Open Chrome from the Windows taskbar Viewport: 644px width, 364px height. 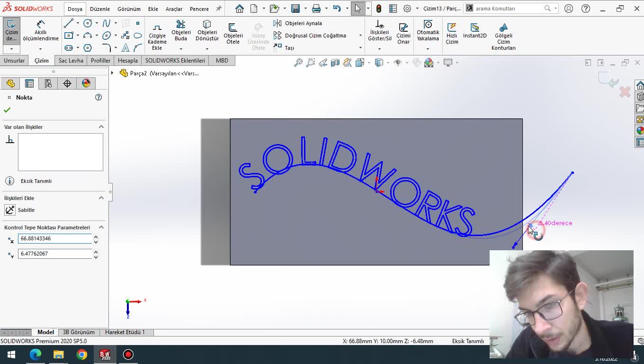pyautogui.click(x=82, y=355)
